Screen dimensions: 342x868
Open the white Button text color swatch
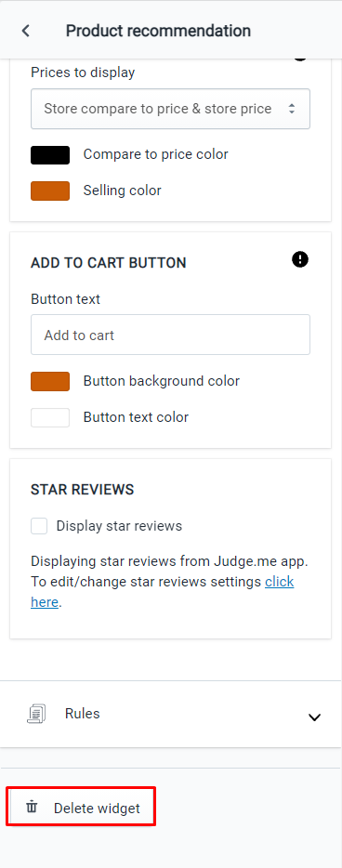pyautogui.click(x=50, y=418)
